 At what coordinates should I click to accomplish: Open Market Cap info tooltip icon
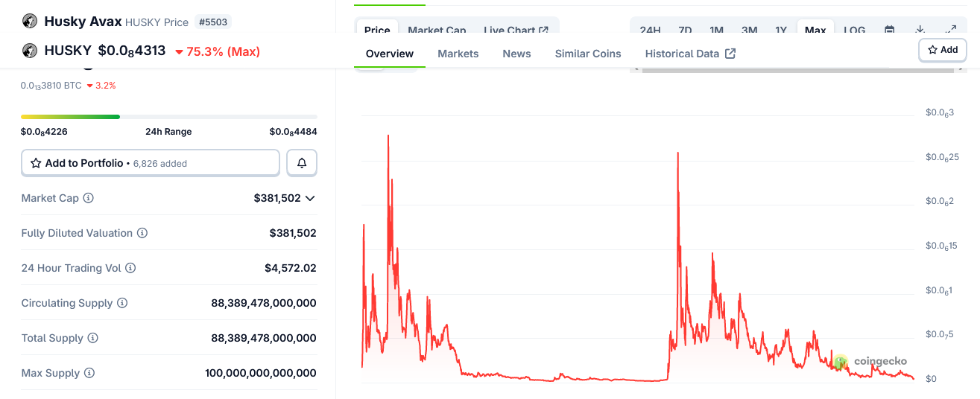pos(89,198)
